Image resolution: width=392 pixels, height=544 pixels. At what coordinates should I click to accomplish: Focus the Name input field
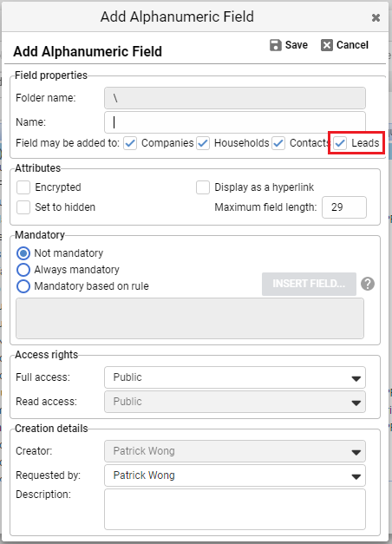(235, 122)
